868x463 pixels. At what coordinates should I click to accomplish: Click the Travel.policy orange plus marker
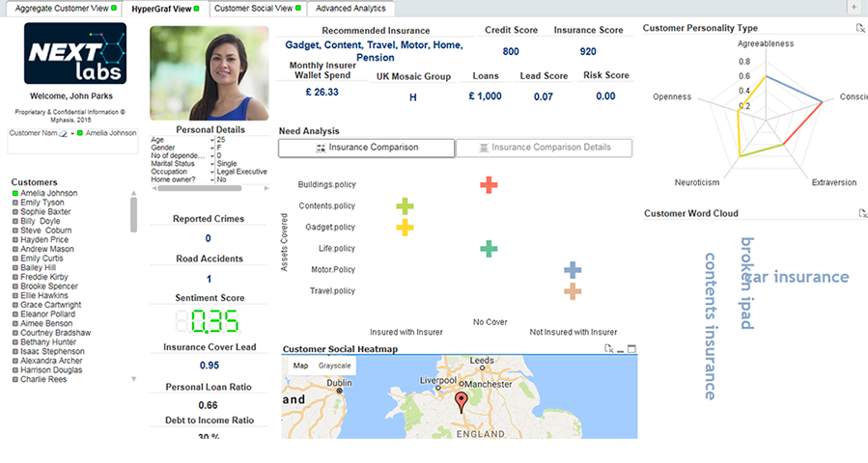tap(573, 291)
